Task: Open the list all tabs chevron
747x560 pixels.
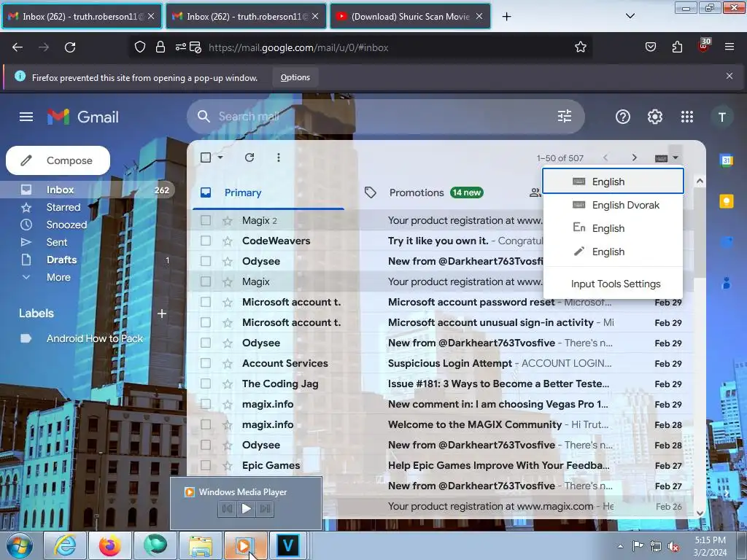Action: (x=630, y=16)
